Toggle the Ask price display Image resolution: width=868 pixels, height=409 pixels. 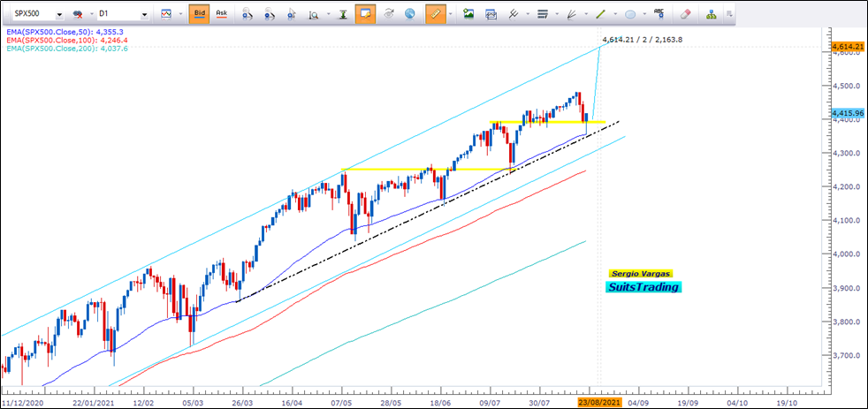click(221, 14)
